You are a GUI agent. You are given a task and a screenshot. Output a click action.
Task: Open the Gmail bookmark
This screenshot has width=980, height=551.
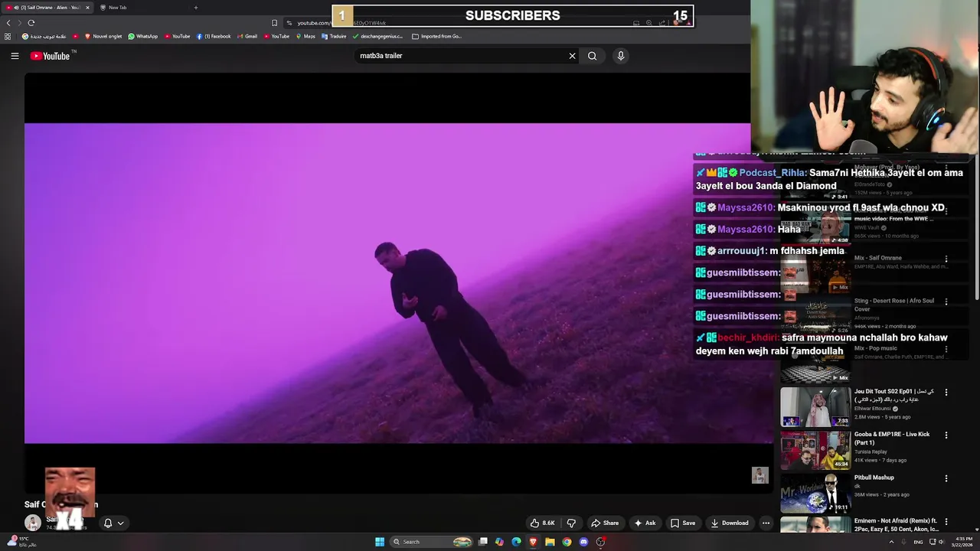click(247, 36)
